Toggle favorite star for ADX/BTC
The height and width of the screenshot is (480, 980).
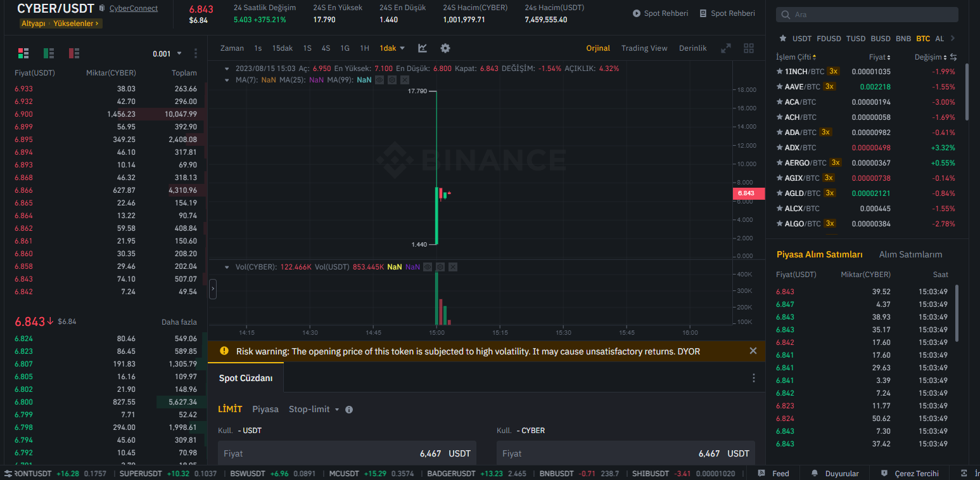tap(780, 148)
